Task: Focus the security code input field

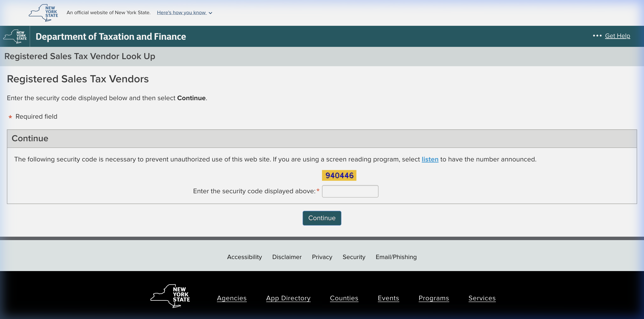Action: point(350,191)
